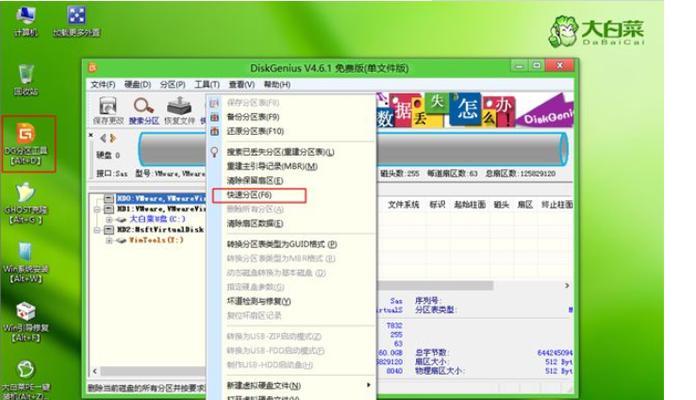Click the search lost partitions bulb icon

coord(214,152)
